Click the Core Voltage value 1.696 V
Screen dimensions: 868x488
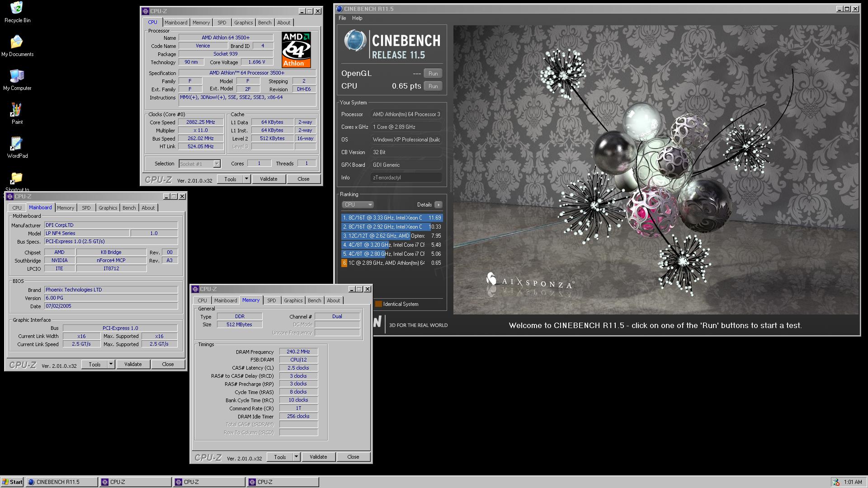(256, 62)
